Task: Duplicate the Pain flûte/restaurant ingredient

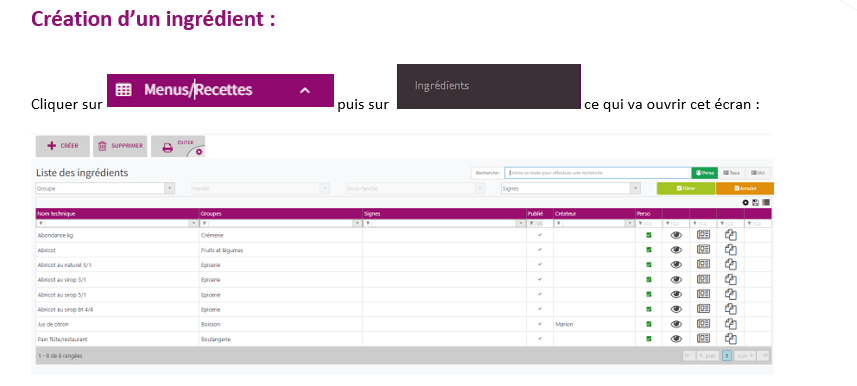Action: pyautogui.click(x=731, y=338)
